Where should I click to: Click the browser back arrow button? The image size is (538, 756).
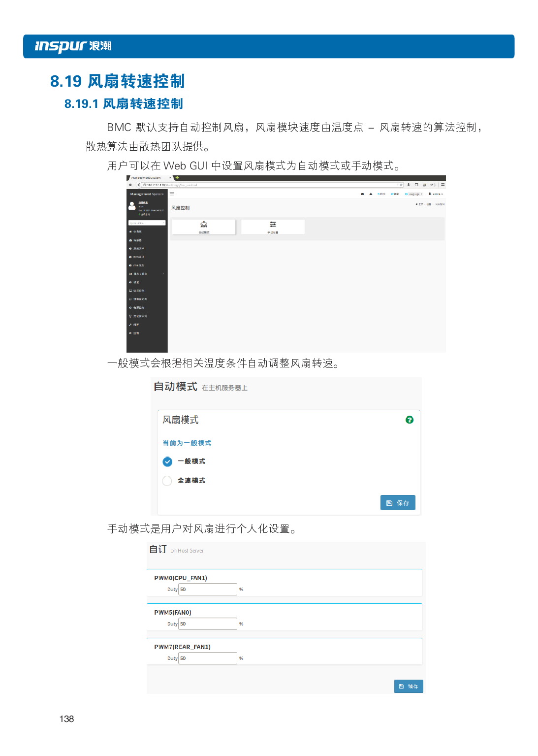139,185
